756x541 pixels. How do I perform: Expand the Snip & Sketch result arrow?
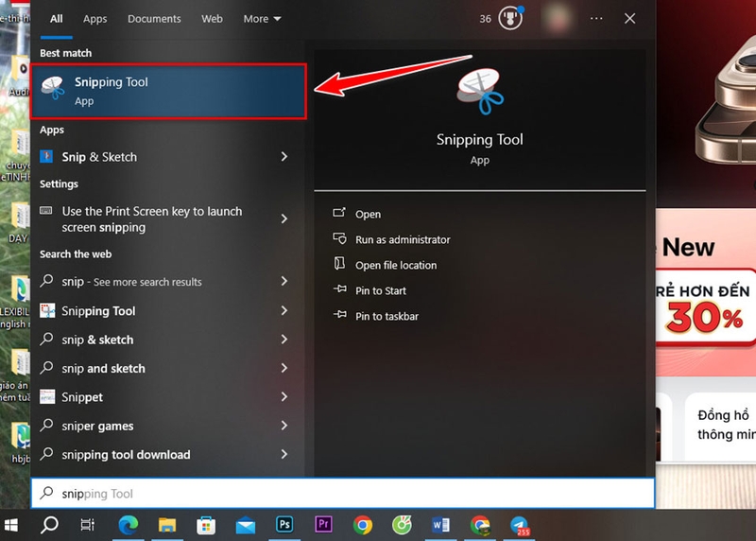point(284,156)
